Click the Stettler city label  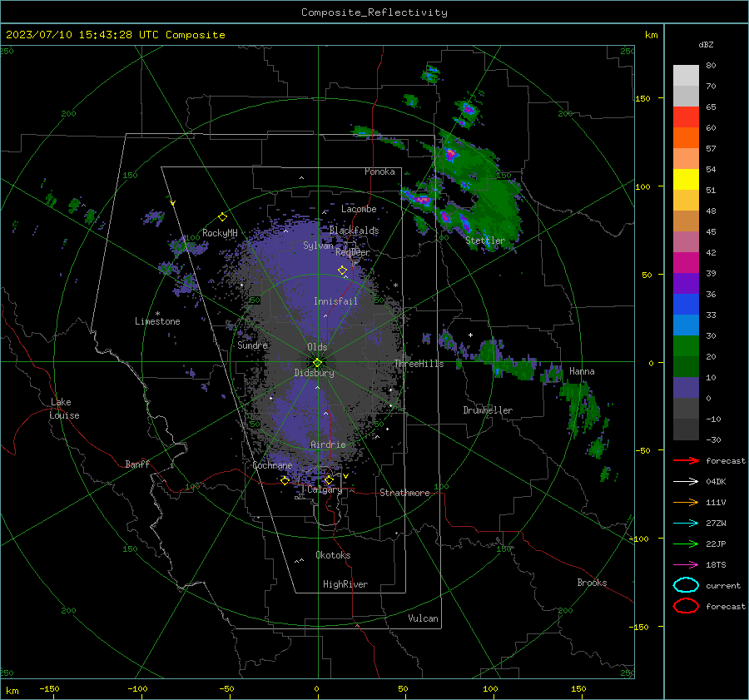[x=485, y=241]
